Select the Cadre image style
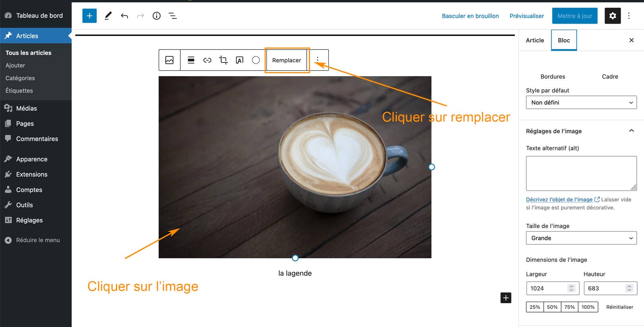This screenshot has width=644, height=327. tap(610, 77)
